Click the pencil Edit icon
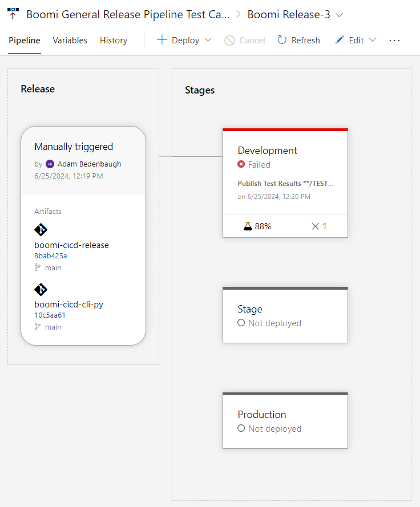 click(340, 40)
